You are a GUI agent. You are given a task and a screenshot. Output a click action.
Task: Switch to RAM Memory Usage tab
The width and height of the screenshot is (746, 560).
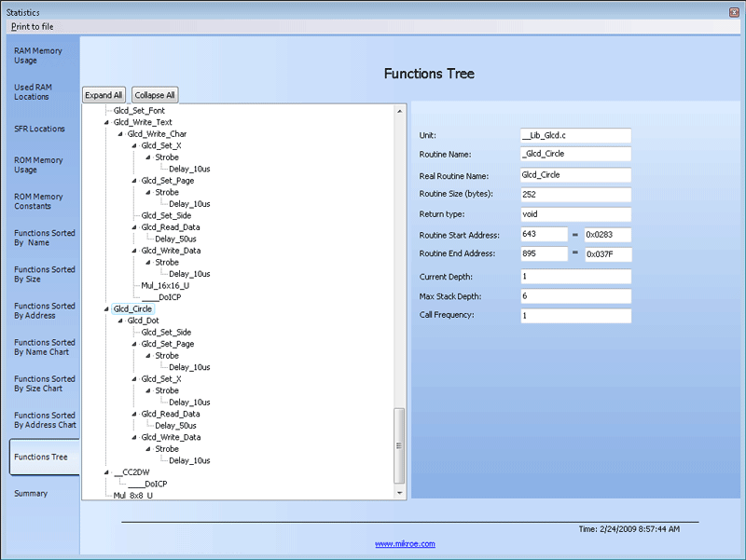[x=38, y=56]
